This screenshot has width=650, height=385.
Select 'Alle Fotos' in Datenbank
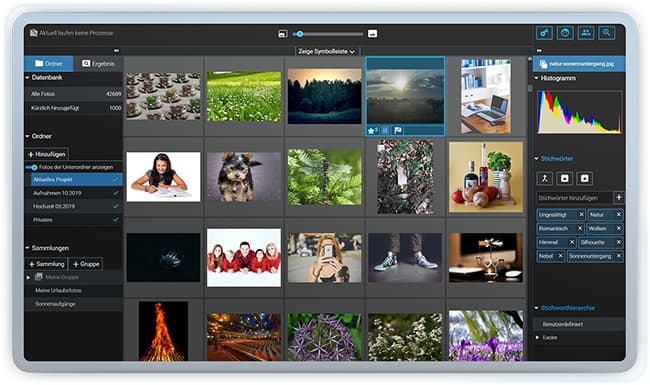(x=74, y=94)
